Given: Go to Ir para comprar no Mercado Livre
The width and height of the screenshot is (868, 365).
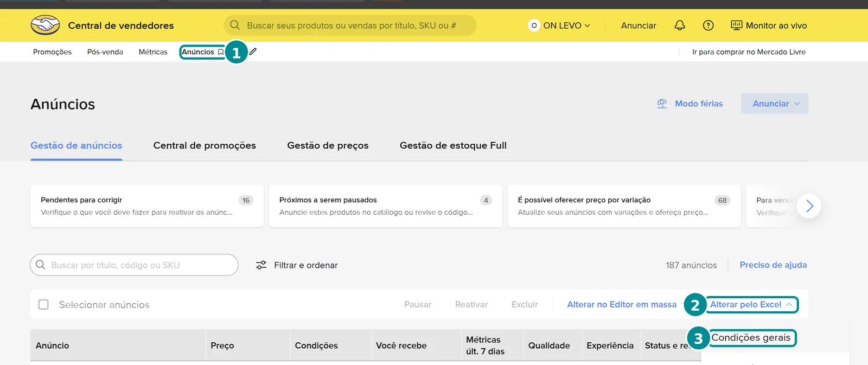Looking at the screenshot, I should click(749, 52).
